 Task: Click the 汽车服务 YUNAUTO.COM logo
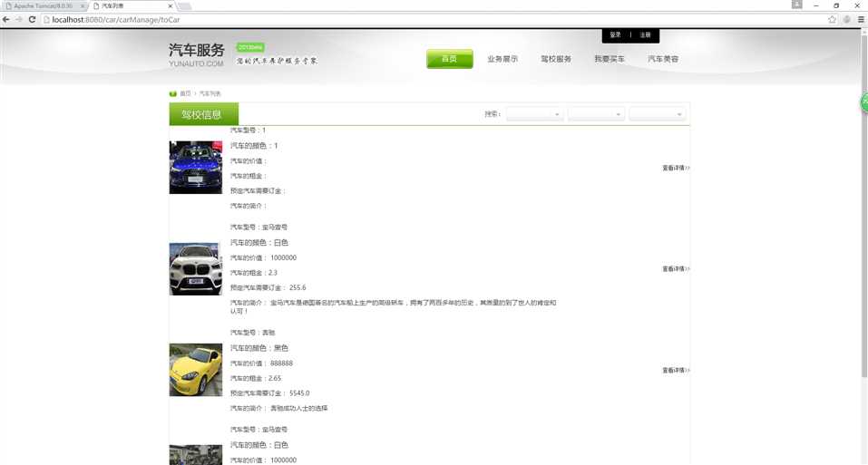[x=197, y=54]
